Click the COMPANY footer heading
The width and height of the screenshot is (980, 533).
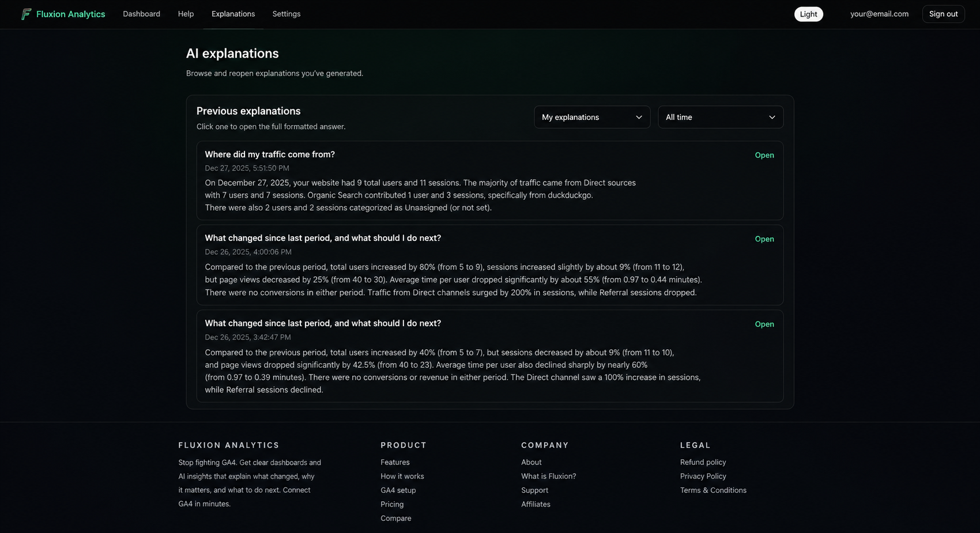point(545,445)
